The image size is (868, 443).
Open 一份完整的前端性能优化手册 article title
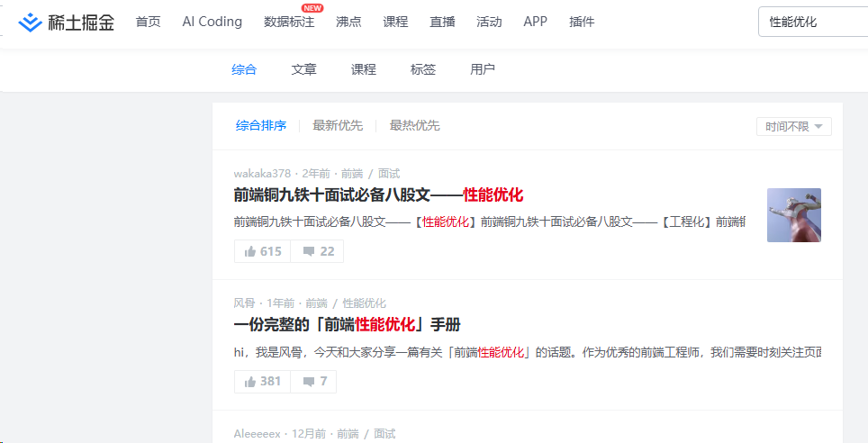coord(347,325)
